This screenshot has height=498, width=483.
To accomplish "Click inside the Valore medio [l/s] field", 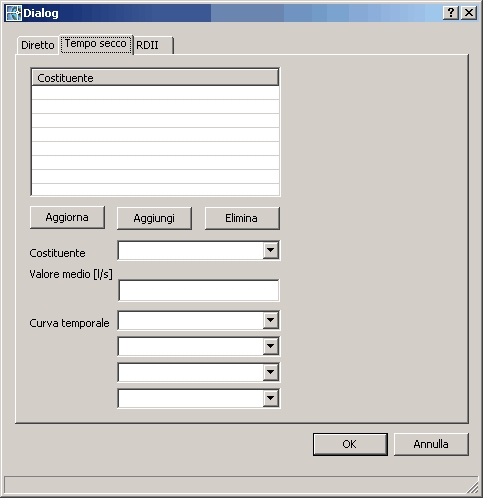I will [199, 290].
